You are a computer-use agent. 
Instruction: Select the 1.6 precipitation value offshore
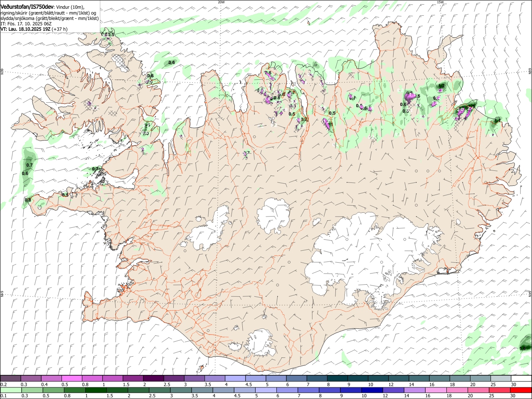point(523,348)
